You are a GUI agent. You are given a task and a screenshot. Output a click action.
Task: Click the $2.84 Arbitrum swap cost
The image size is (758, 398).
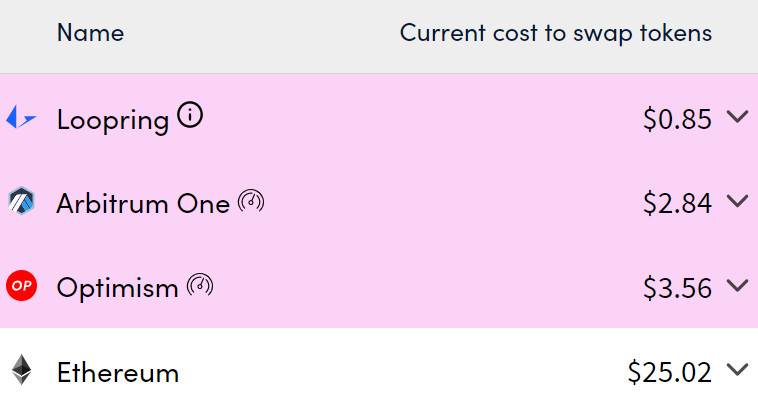click(677, 203)
